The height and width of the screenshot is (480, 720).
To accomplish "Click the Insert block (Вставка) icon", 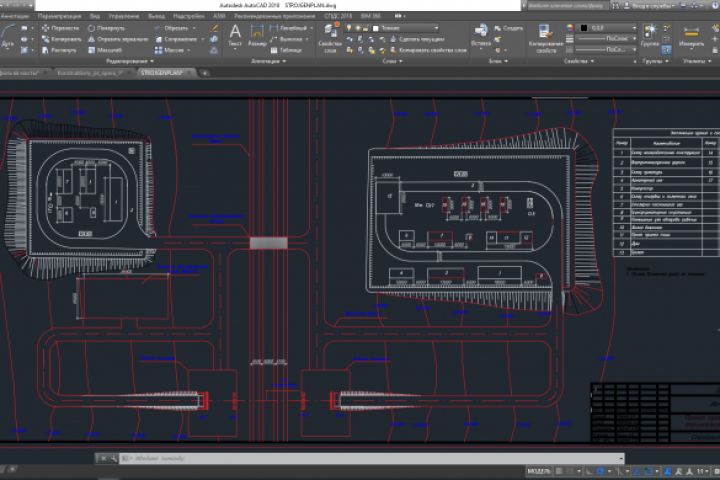I will coord(481,32).
